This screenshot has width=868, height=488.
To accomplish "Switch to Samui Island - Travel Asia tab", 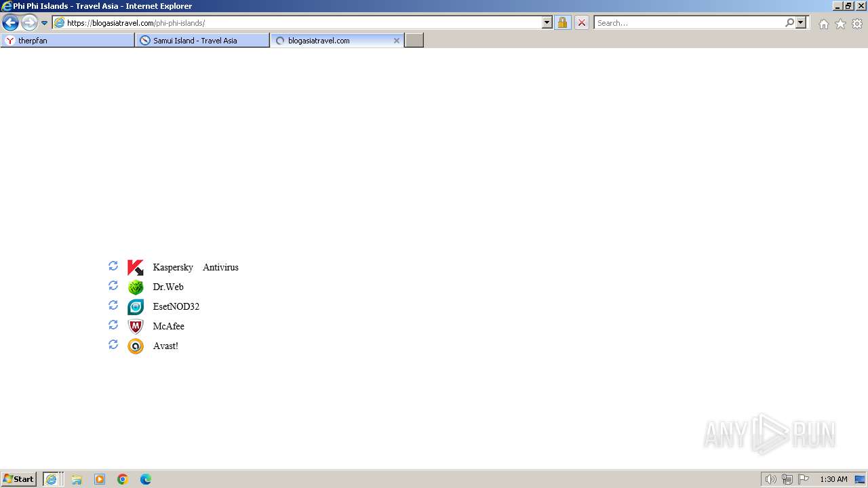I will tap(202, 41).
